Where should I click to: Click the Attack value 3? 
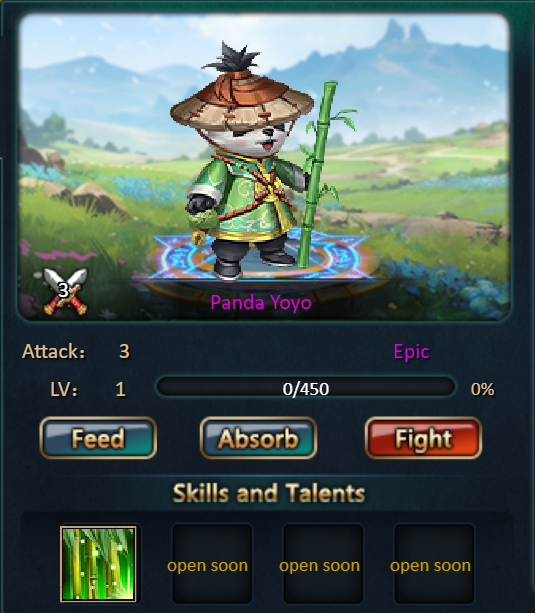124,351
